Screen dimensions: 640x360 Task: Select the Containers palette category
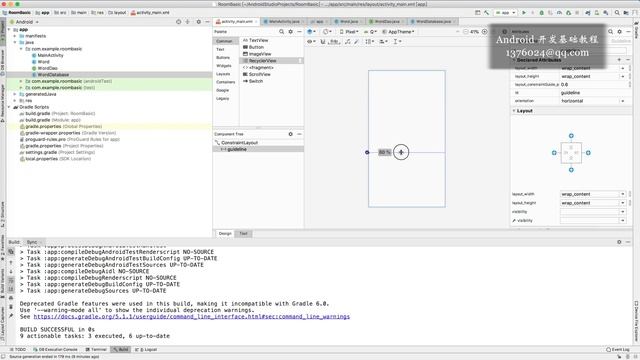225,82
